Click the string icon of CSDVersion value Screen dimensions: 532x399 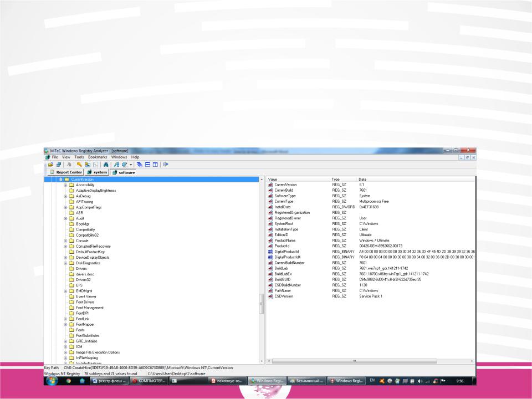point(270,296)
